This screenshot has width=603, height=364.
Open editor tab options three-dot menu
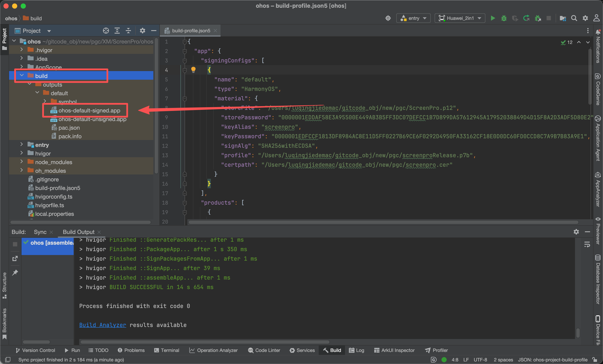(587, 31)
